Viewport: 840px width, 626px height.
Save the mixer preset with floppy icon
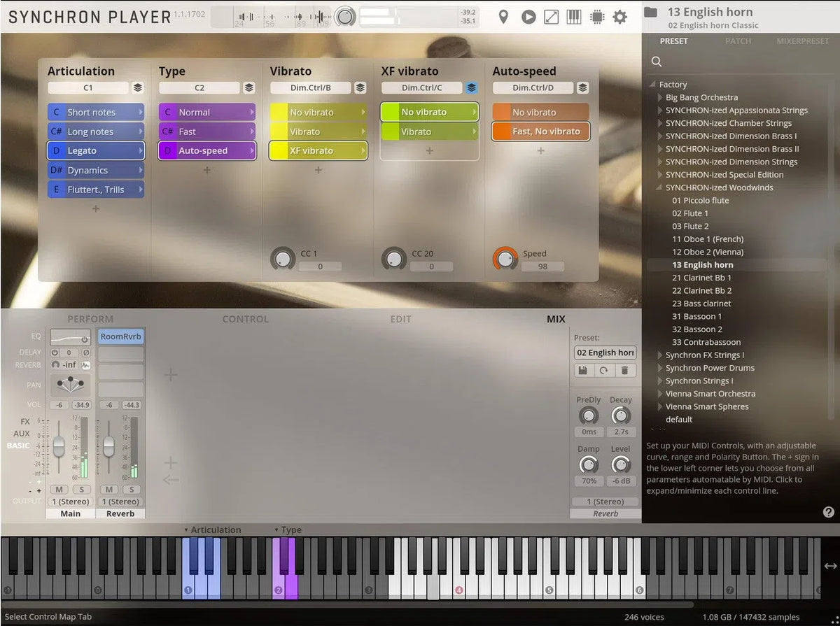(582, 371)
